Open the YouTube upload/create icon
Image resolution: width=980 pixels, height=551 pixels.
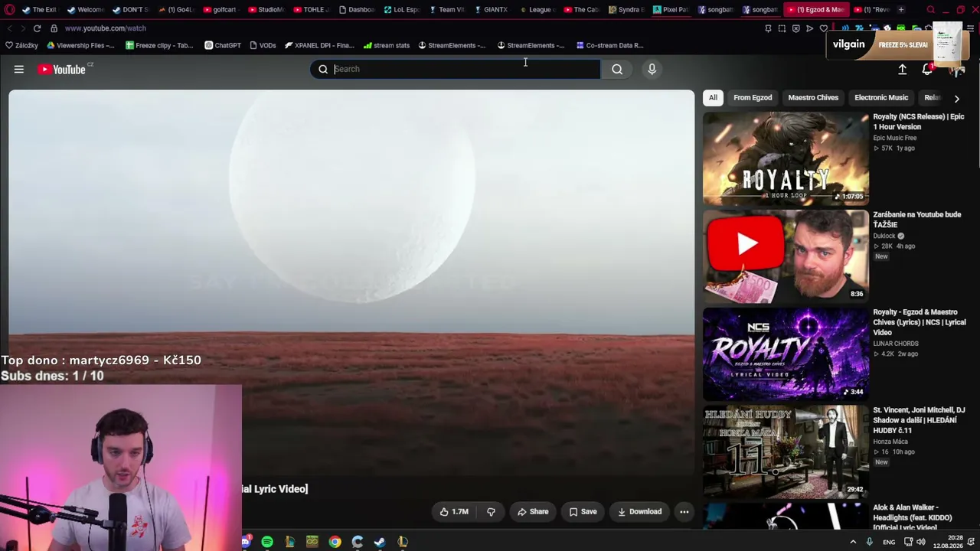click(x=902, y=70)
